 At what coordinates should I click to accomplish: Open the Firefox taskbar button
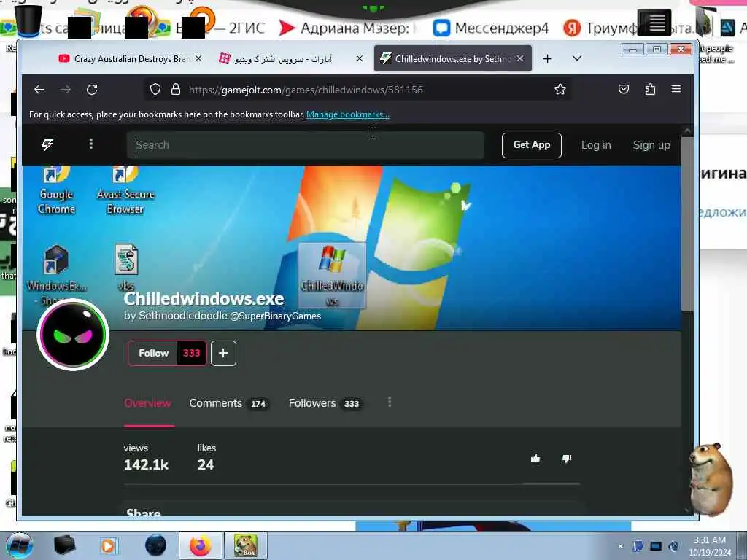tap(201, 545)
